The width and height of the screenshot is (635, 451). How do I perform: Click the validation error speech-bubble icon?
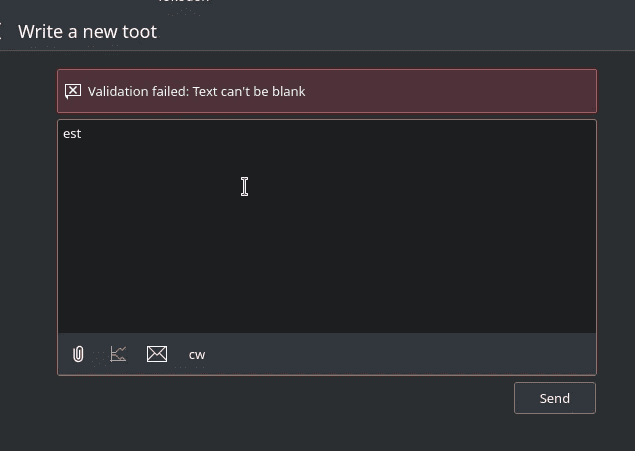pyautogui.click(x=73, y=91)
